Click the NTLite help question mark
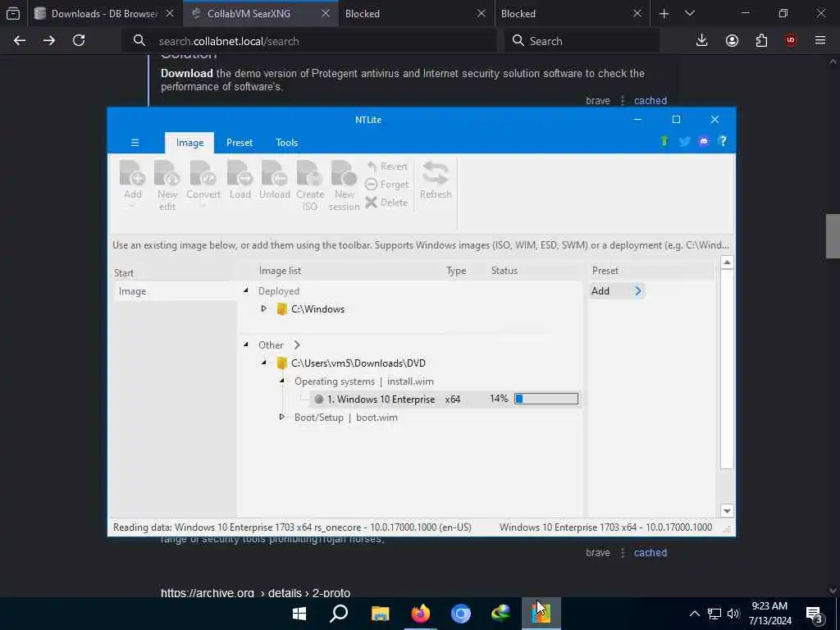Screen dimensions: 840x630 point(723,141)
